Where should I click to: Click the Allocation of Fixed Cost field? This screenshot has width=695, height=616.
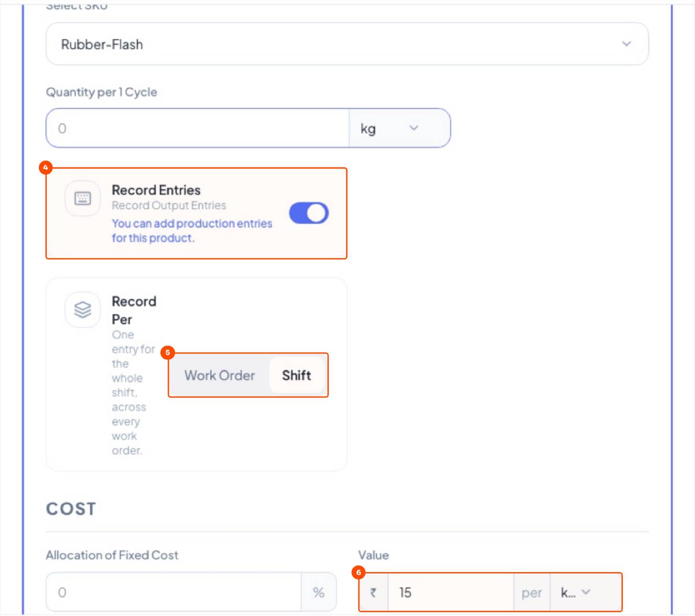click(174, 592)
